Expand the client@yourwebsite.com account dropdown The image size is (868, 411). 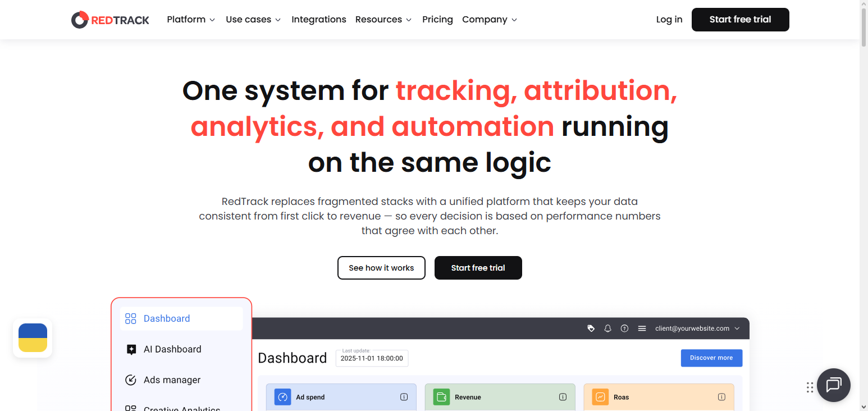coord(737,328)
